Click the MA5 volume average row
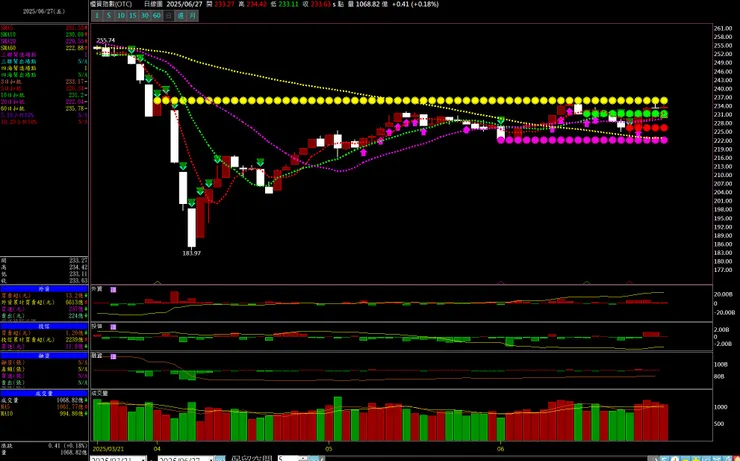The image size is (740, 461). [x=44, y=407]
